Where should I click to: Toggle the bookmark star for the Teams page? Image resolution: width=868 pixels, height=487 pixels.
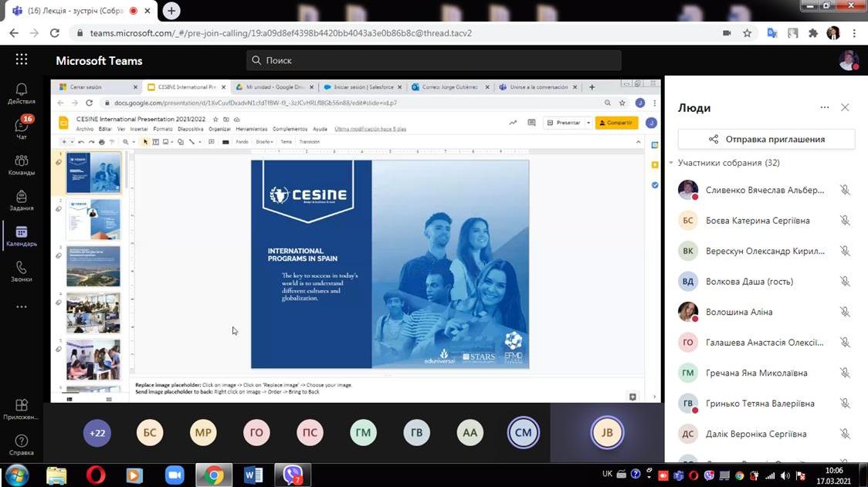tap(748, 33)
